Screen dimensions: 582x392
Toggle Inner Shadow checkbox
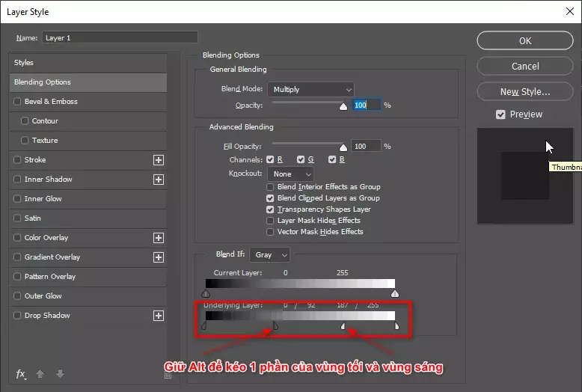17,179
